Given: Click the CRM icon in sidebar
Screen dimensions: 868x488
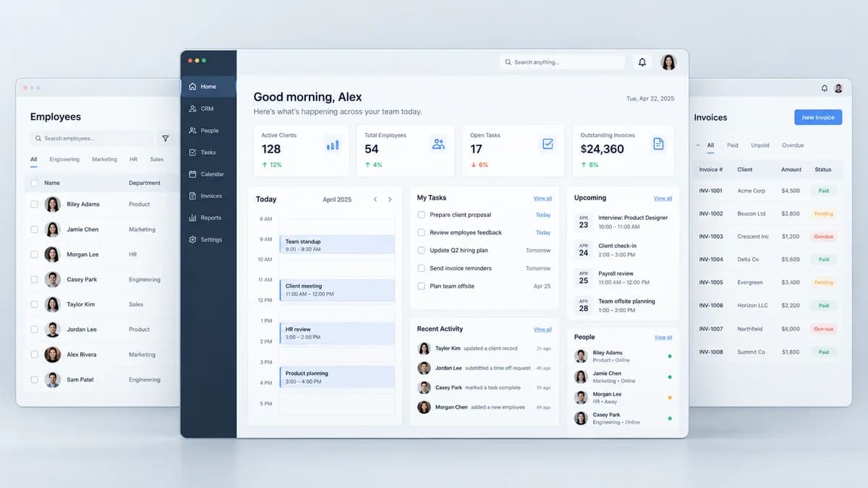Looking at the screenshot, I should coord(192,108).
